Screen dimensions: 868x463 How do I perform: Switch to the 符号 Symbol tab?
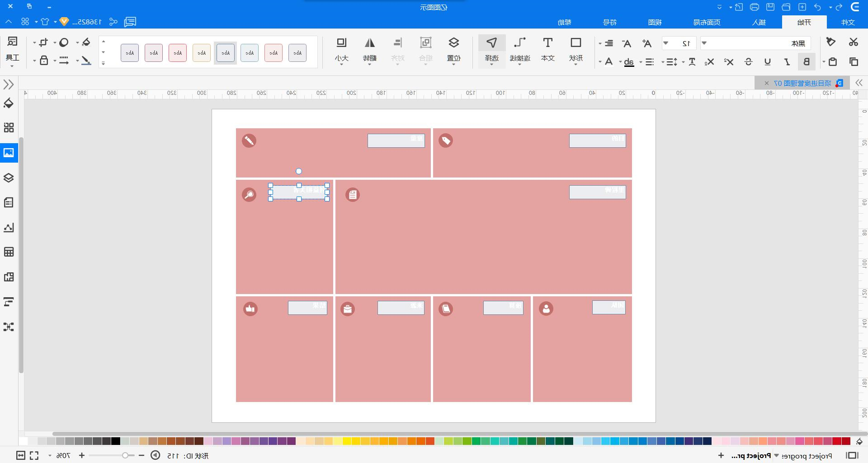point(610,22)
